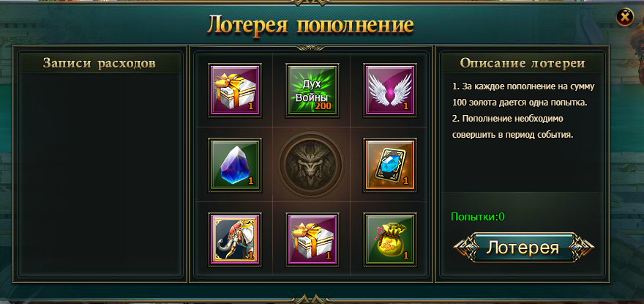Click the Описание лотереи panel header
644x304 pixels.
tap(523, 63)
